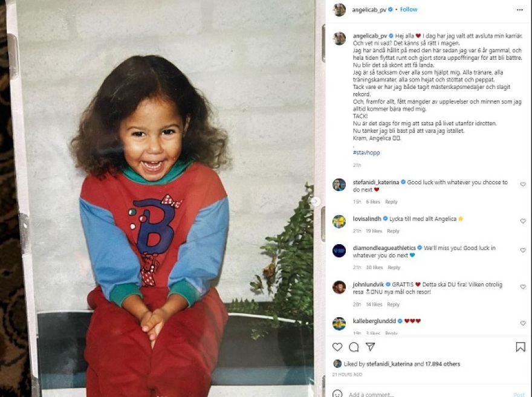Open the #stavhopp hashtag link
532x397 pixels.
[x=366, y=152]
